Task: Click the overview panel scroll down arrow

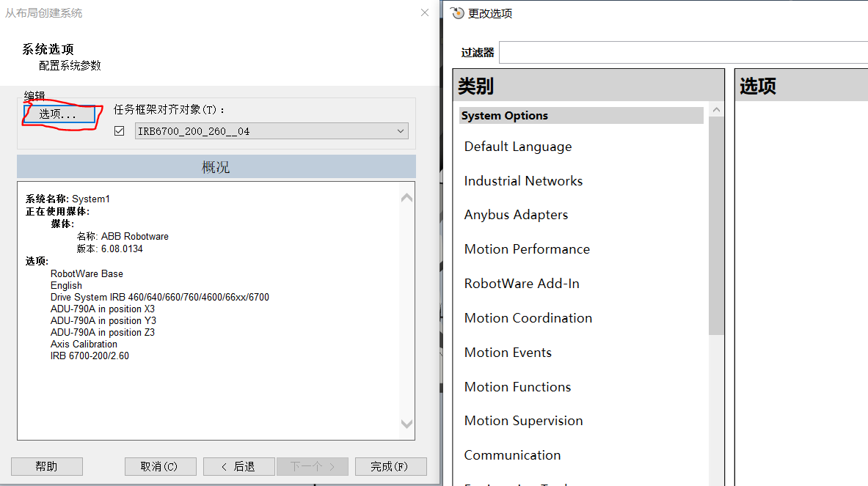Action: point(407,424)
